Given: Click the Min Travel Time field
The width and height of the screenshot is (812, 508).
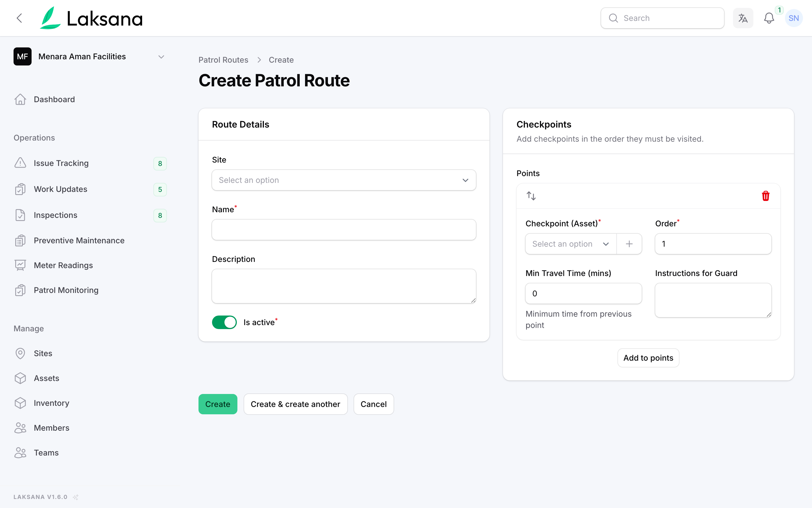Looking at the screenshot, I should point(584,294).
